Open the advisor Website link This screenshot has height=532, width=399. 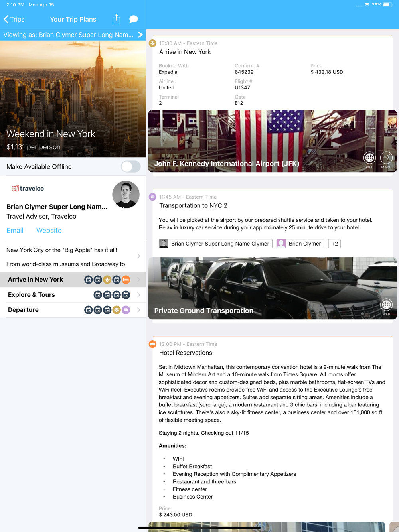tap(49, 230)
